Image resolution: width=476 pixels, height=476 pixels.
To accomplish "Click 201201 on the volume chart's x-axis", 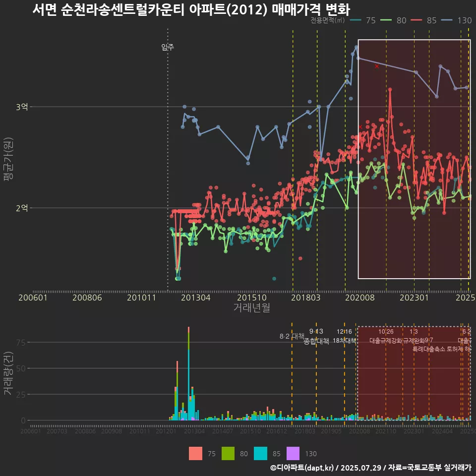I will pos(167,431).
